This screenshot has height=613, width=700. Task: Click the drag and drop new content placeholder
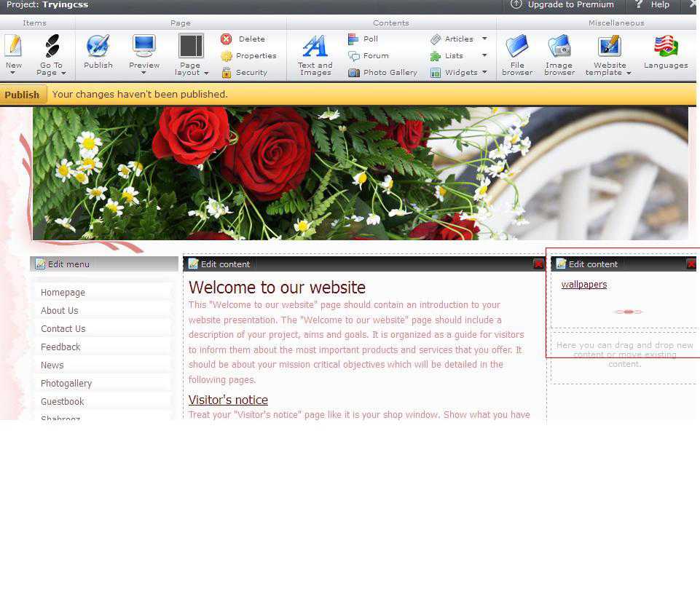[624, 355]
